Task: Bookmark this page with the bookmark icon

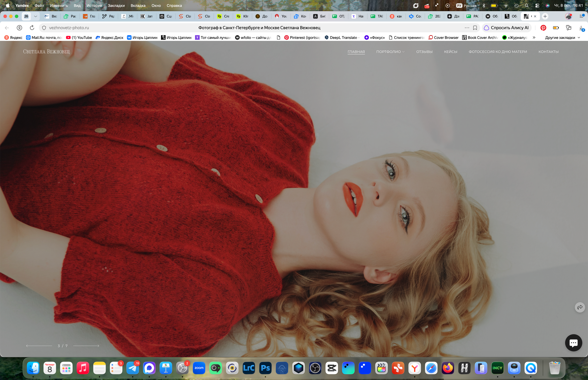Action: coord(475,28)
